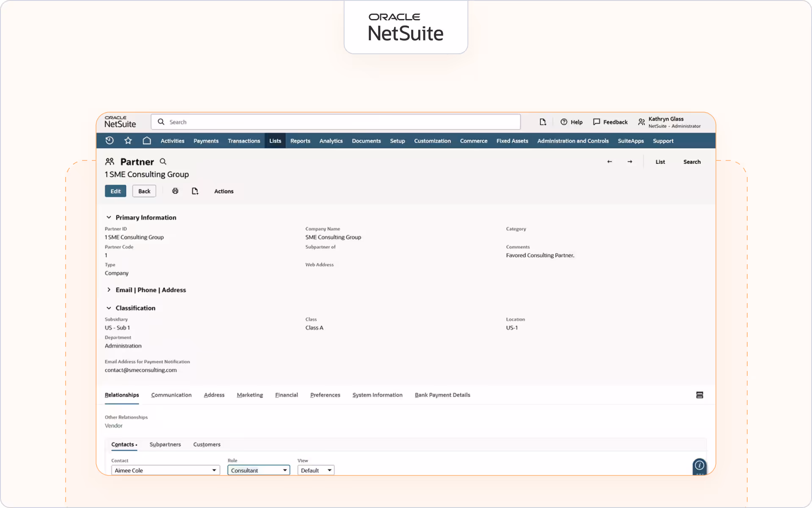Switch to the Address tab

click(x=214, y=395)
